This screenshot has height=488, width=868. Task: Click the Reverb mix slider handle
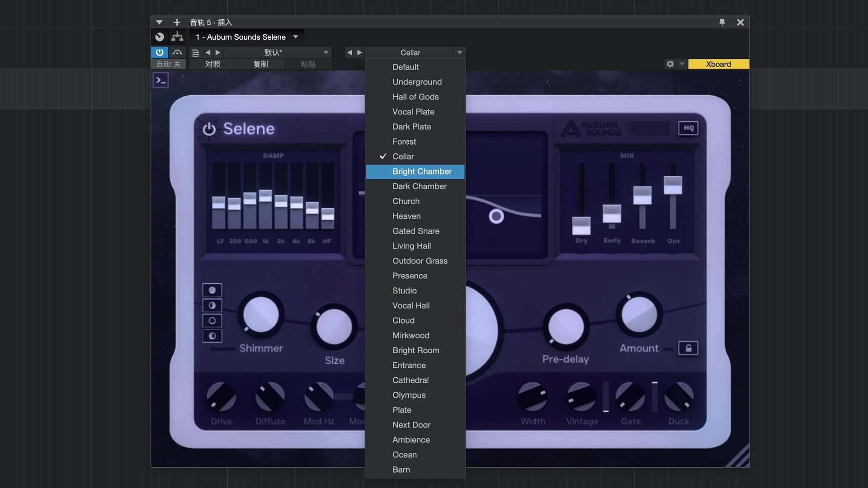coord(642,195)
